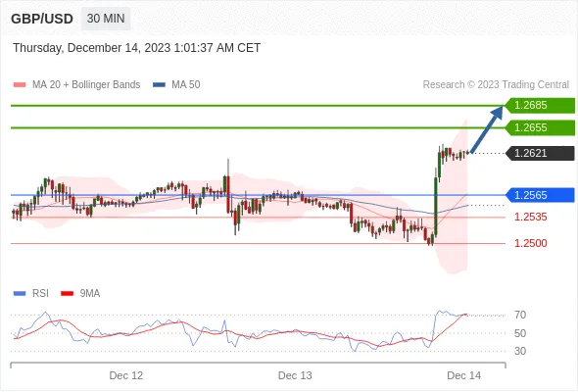The image size is (578, 392).
Task: Select the 1.2685 resistance price label
Action: [540, 106]
